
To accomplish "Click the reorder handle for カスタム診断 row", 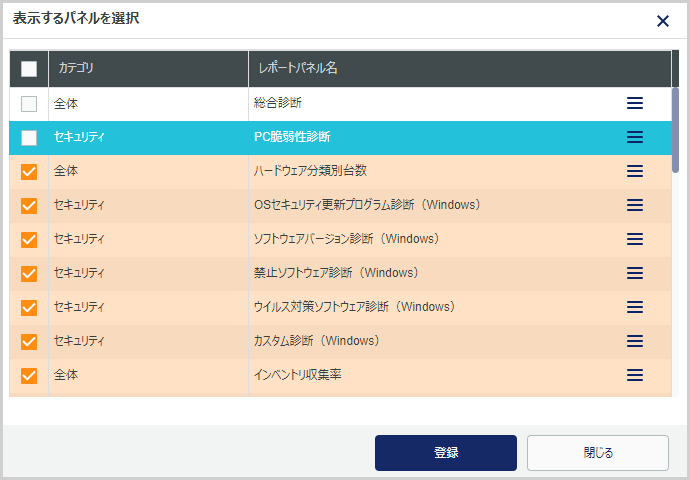I will point(635,341).
